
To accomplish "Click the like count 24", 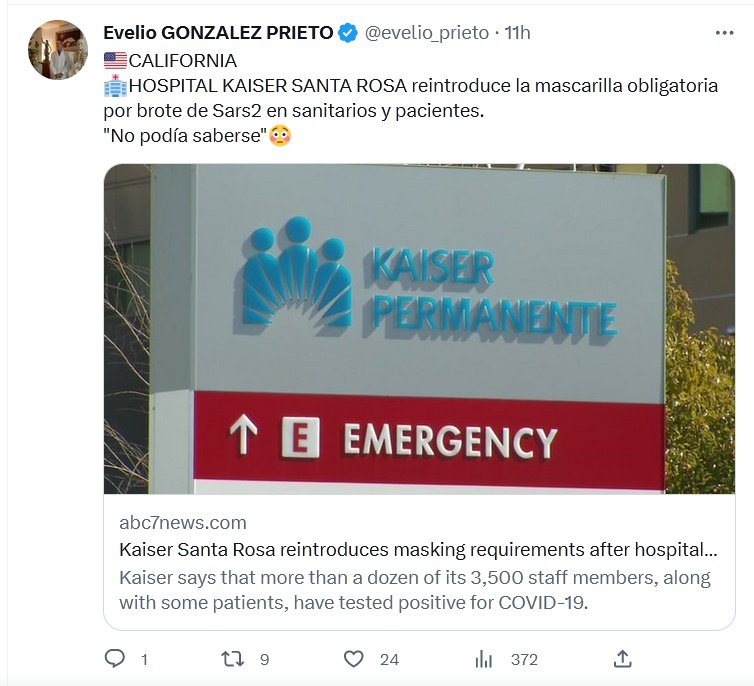I will point(390,660).
